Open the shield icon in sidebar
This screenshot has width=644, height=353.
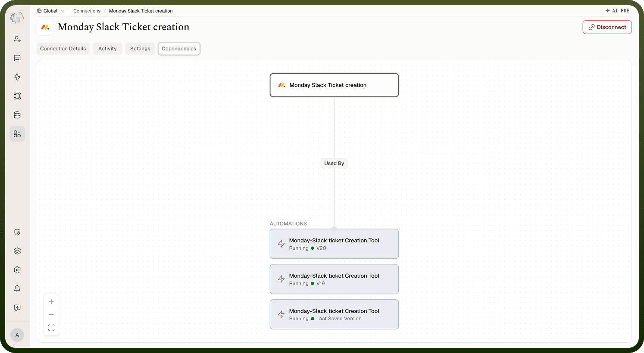pyautogui.click(x=17, y=232)
